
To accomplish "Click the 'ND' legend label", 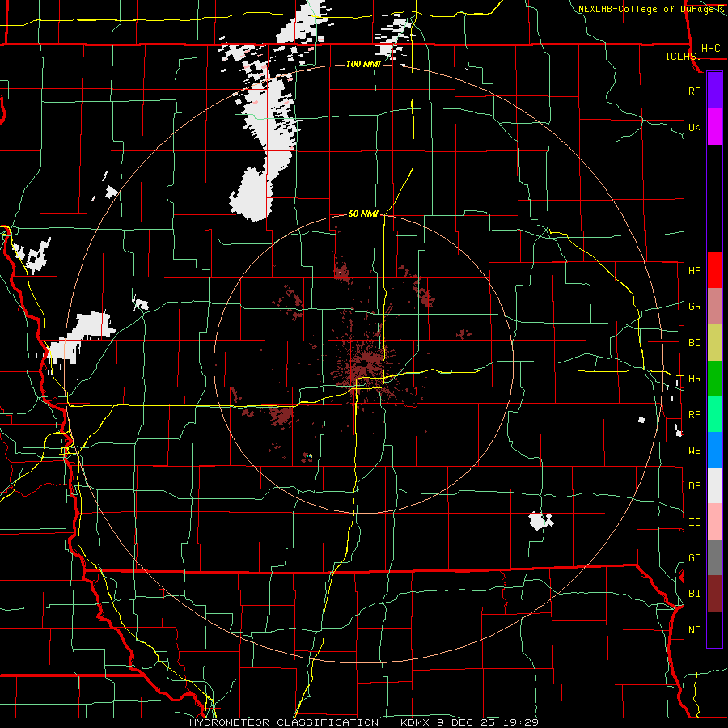I will 694,630.
